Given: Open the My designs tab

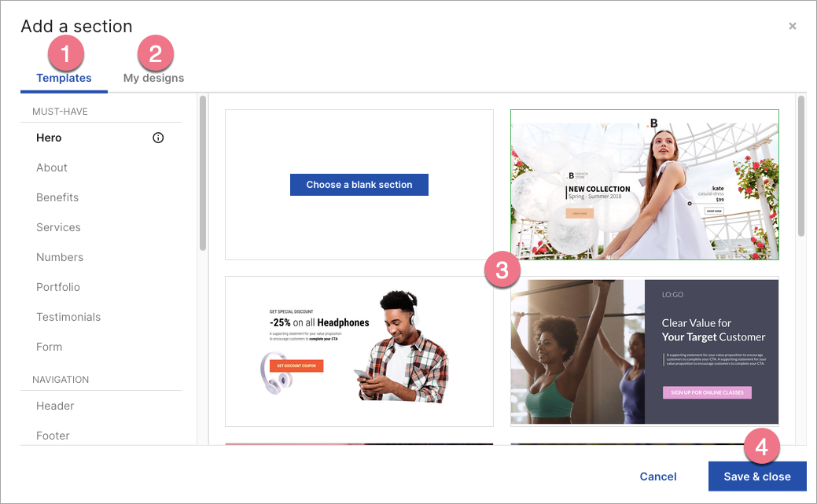Looking at the screenshot, I should [x=153, y=79].
